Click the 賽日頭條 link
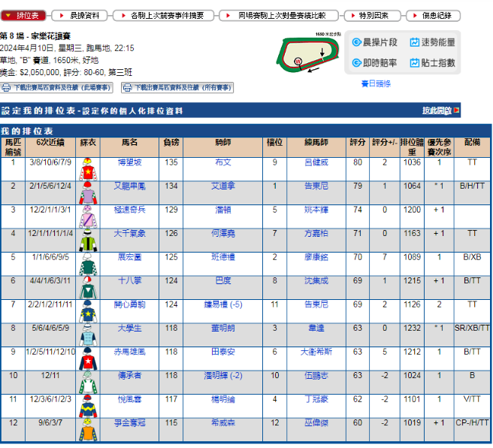This screenshot has width=493, height=448. tap(376, 83)
